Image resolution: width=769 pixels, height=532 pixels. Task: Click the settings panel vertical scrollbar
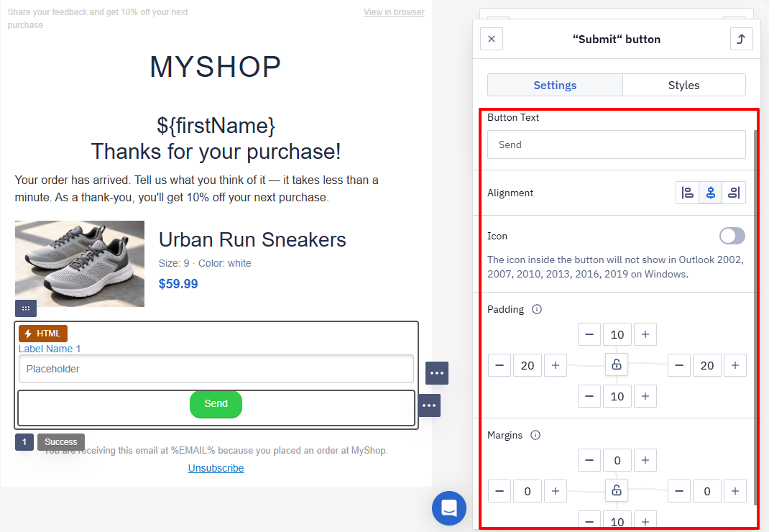click(x=755, y=316)
